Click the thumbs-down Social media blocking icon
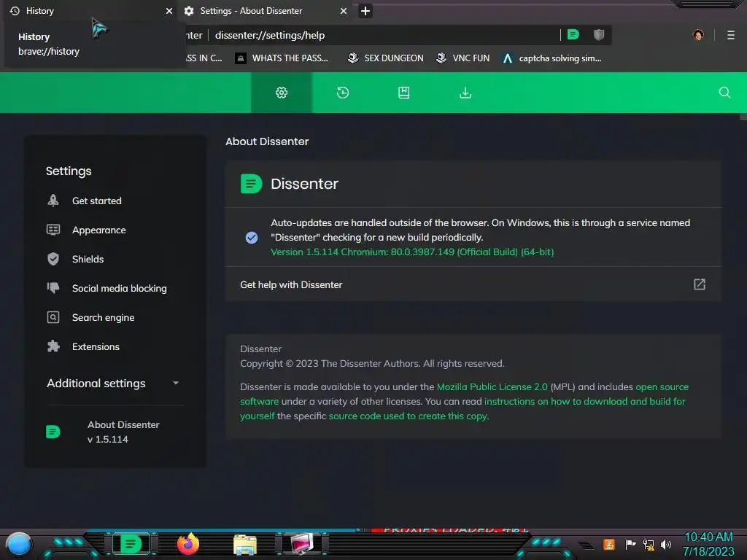 53,287
